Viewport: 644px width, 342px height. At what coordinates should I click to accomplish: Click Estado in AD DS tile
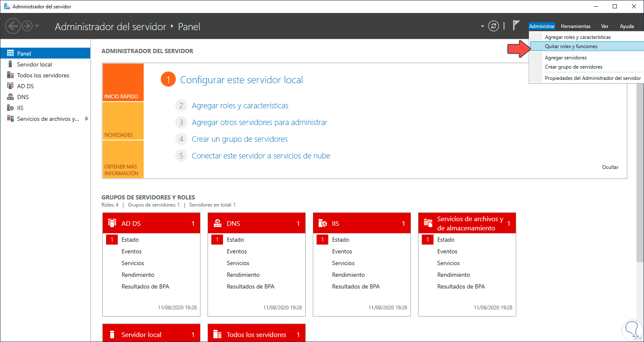pyautogui.click(x=130, y=240)
